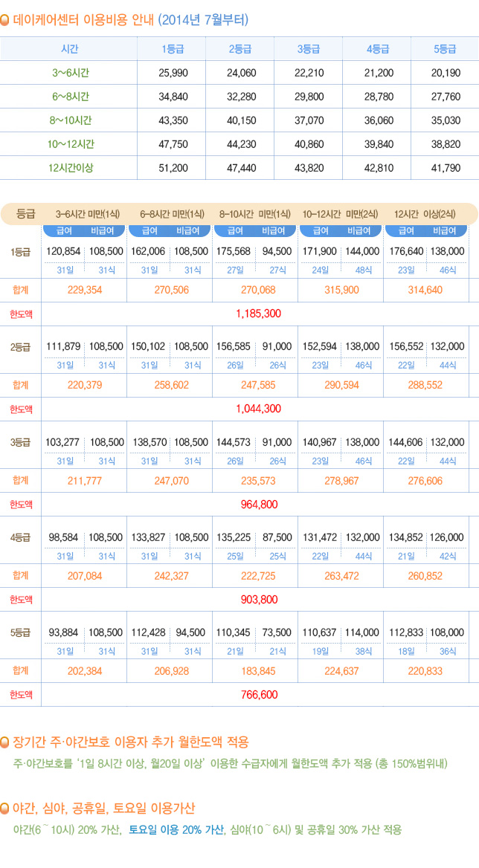
Task: Click the 51,200 fee cell
Action: (173, 168)
